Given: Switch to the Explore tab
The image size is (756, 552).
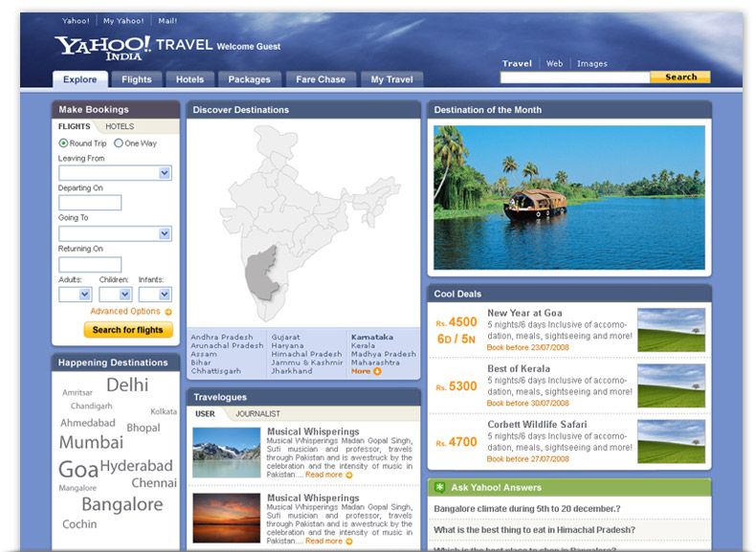Looking at the screenshot, I should [80, 79].
